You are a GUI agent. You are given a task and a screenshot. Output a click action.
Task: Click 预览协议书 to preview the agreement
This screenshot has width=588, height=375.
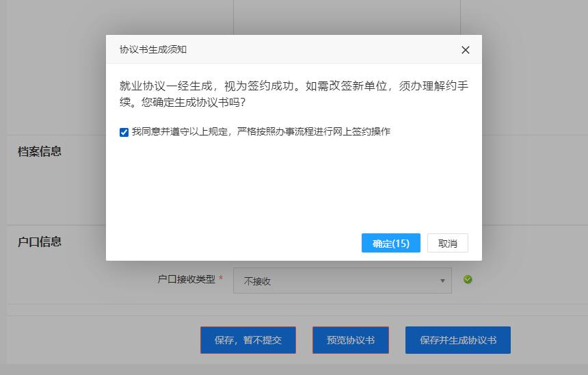(x=350, y=340)
